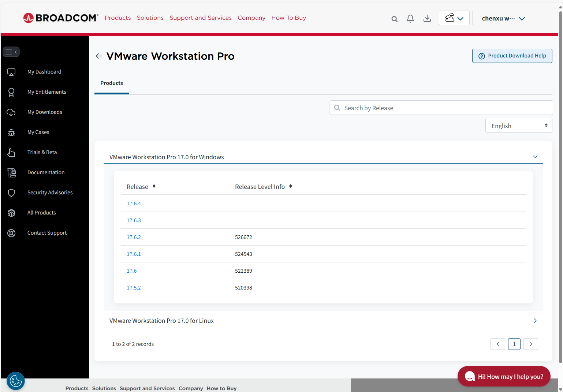
Task: Click the Search by Release field
Action: pyautogui.click(x=440, y=108)
